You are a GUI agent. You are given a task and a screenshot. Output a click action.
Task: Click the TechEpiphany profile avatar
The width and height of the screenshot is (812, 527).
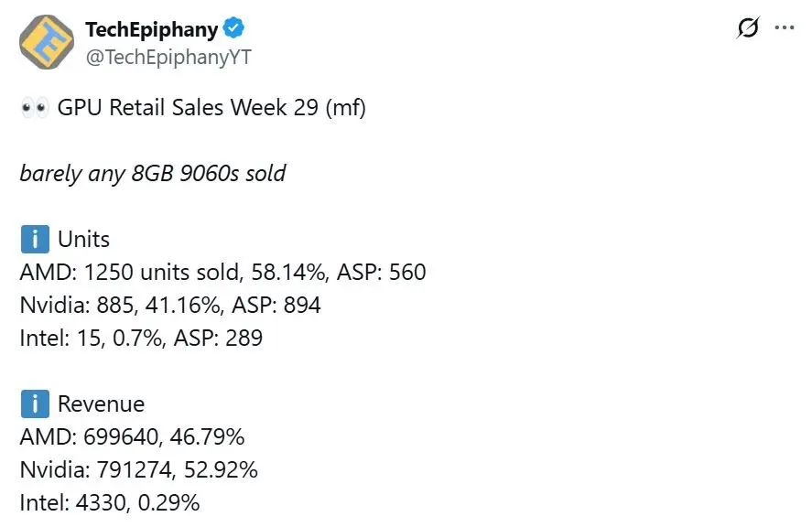[47, 42]
